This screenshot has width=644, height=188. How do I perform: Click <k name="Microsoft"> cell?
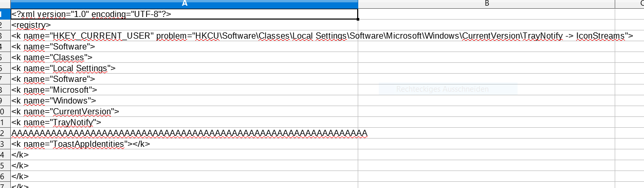[x=185, y=90]
